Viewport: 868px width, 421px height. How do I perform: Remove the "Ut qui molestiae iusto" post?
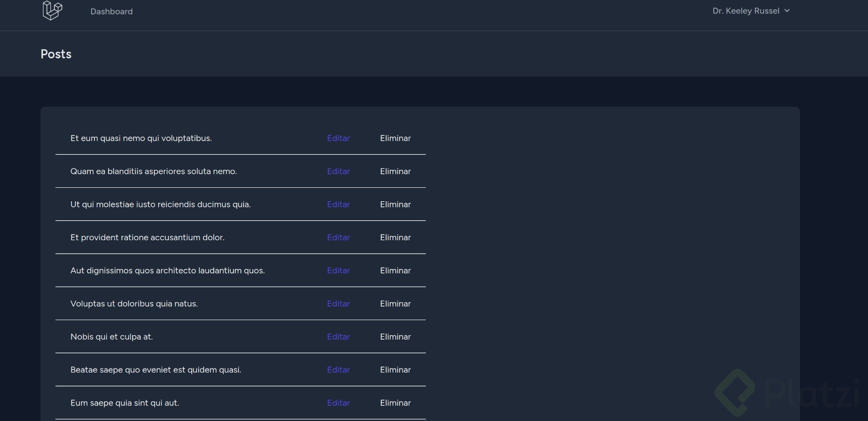(395, 204)
